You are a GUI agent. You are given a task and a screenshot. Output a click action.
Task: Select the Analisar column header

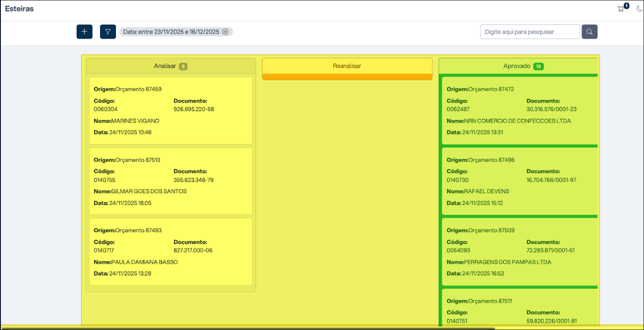coord(165,66)
